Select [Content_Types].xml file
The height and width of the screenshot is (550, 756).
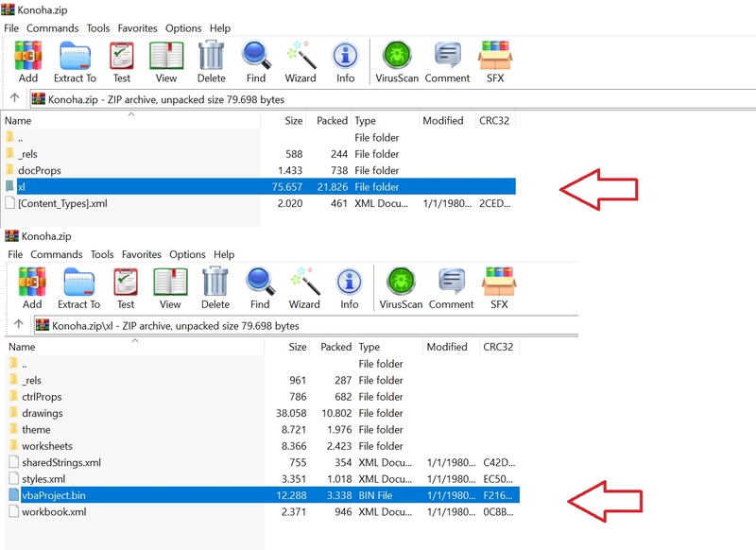(259, 203)
